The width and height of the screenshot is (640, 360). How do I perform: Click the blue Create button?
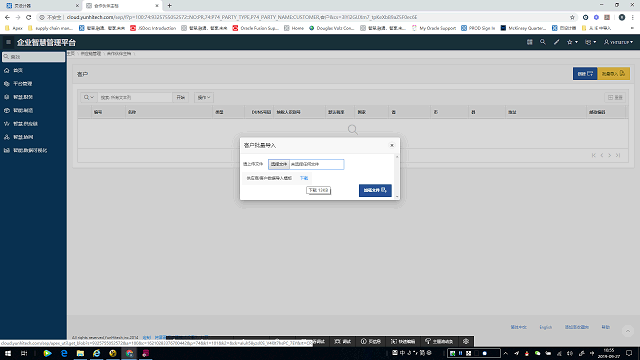tap(585, 73)
